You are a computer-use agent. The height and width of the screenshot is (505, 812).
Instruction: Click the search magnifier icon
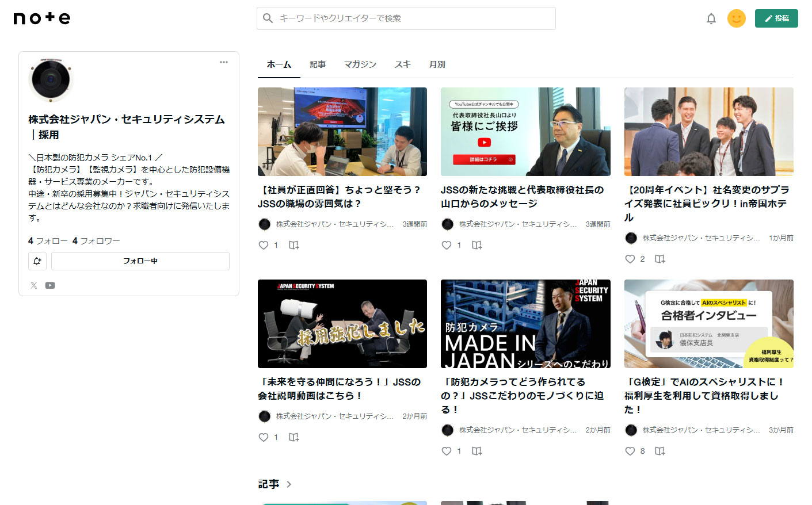[268, 18]
